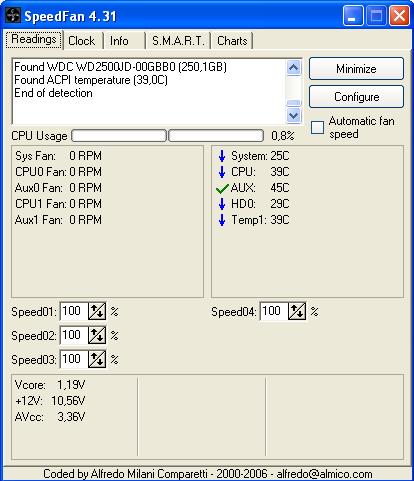Click the green checkmark beside AUX temperature
This screenshot has height=481, width=414.
click(x=222, y=189)
